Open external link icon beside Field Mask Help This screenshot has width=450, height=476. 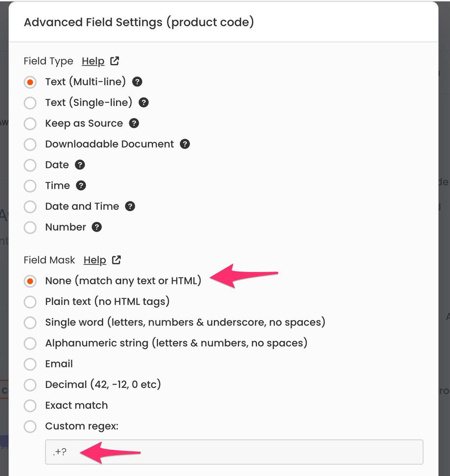click(116, 260)
